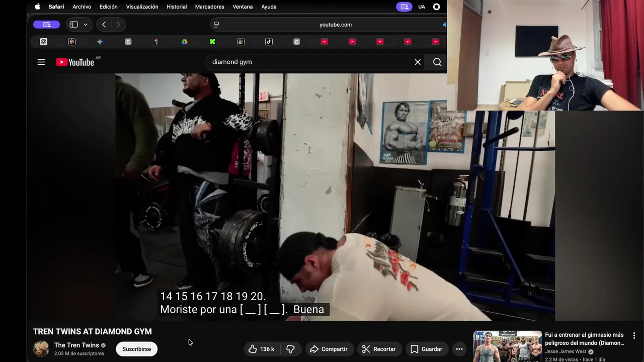This screenshot has width=644, height=362.
Task: Switch to the Google One tab
Action: [156, 42]
